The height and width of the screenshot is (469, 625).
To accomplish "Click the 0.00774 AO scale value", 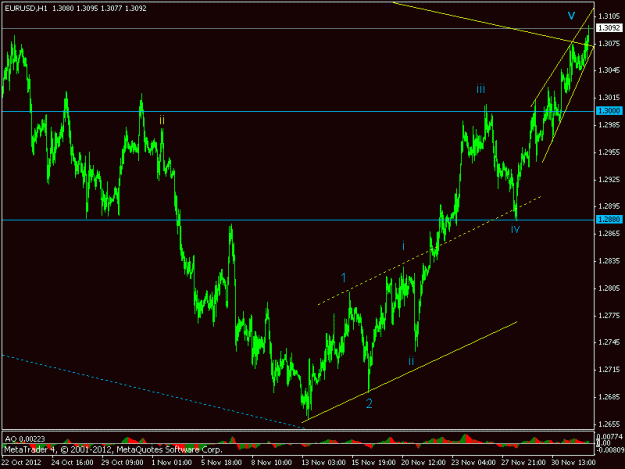I will [610, 437].
